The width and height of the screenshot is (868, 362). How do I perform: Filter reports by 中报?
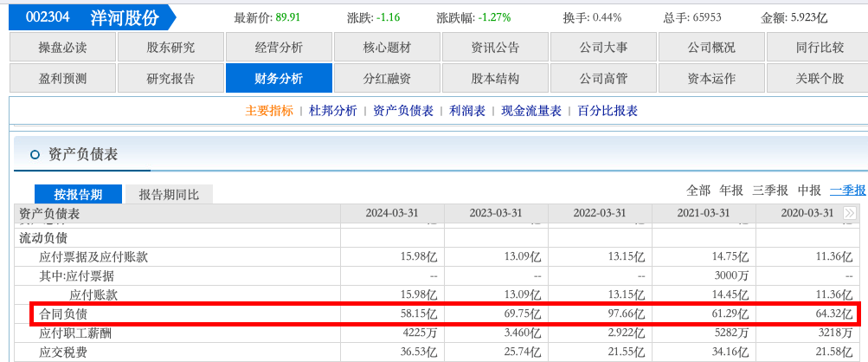tap(809, 191)
